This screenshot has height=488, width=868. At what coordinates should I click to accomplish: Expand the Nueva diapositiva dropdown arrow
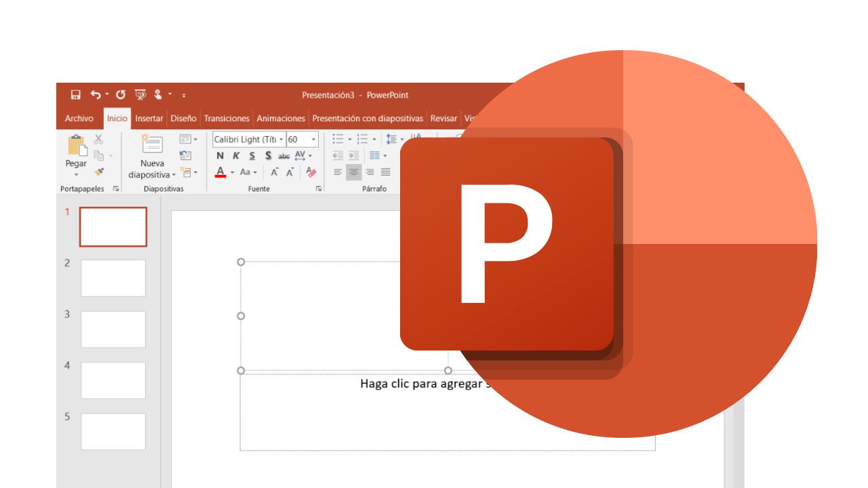(x=174, y=174)
